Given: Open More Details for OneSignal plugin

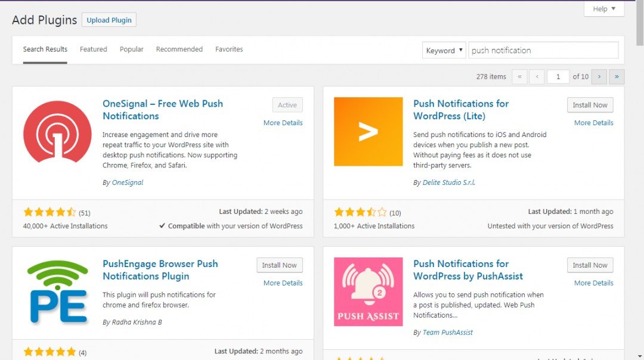Looking at the screenshot, I should pyautogui.click(x=283, y=123).
